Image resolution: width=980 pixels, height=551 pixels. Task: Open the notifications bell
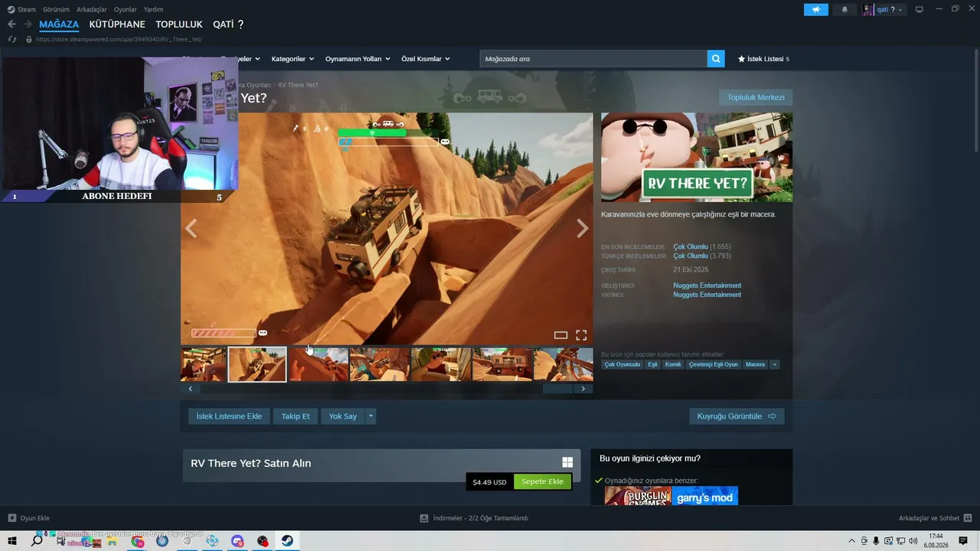click(844, 9)
